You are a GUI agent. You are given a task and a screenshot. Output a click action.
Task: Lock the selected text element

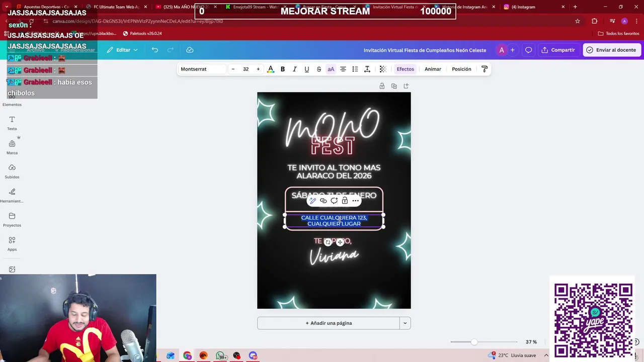click(x=345, y=201)
